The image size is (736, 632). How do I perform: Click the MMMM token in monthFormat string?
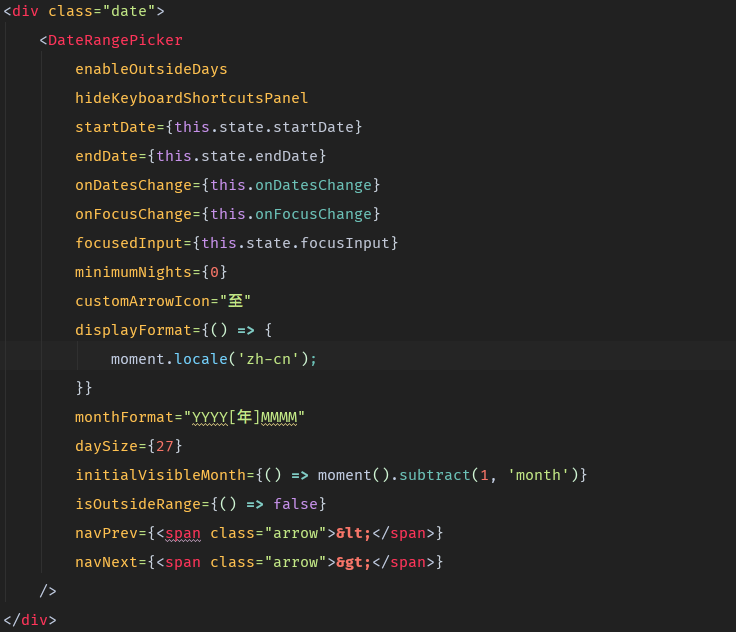[279, 417]
